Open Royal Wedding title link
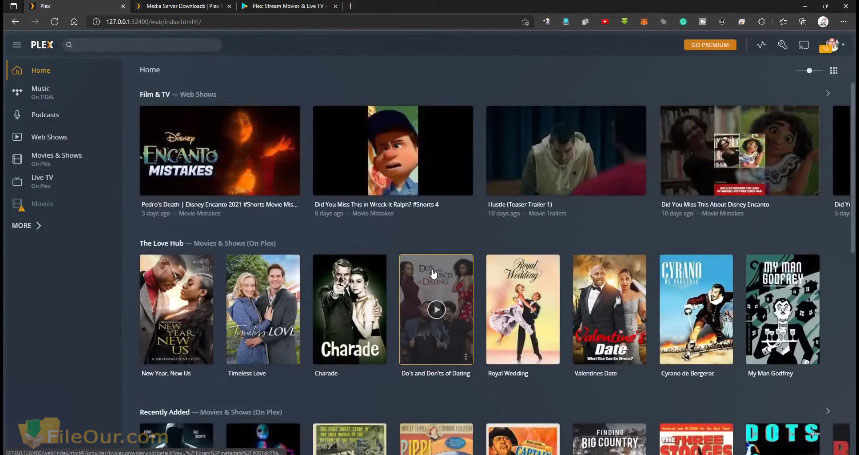This screenshot has width=859, height=455. pyautogui.click(x=508, y=373)
